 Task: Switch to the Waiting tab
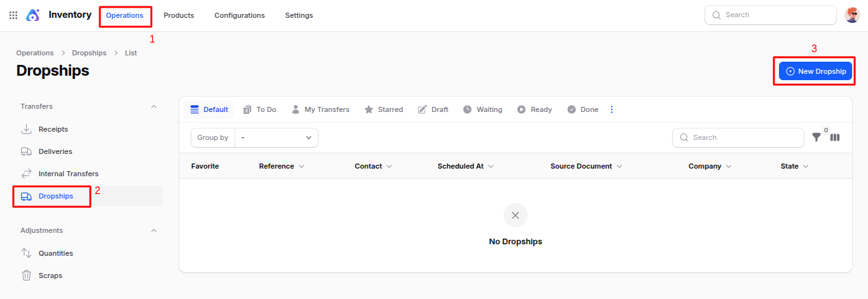483,109
